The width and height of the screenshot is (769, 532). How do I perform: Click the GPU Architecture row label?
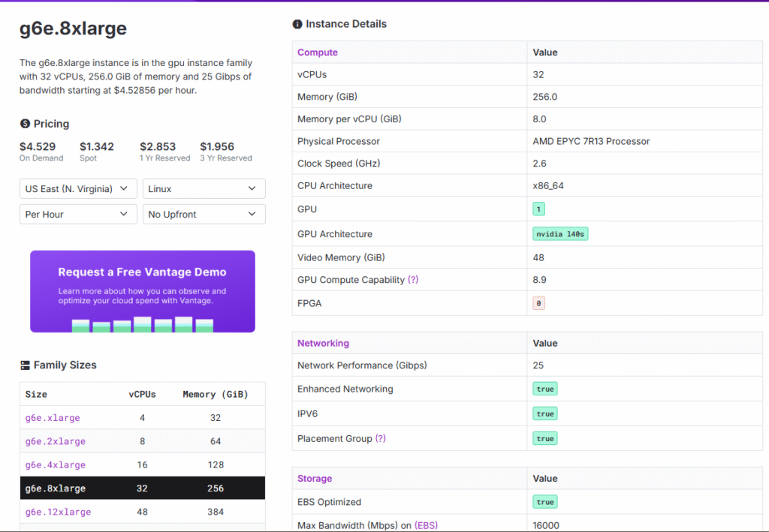tap(334, 234)
